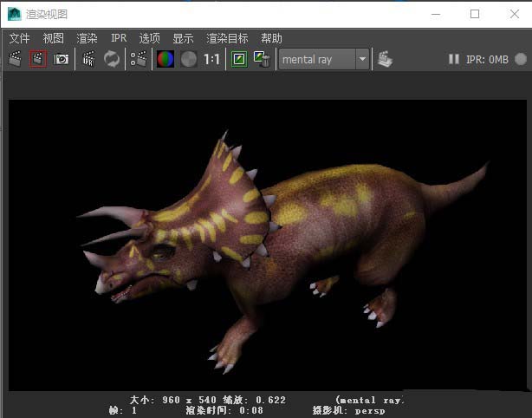Toggle the alpha channel display
The width and height of the screenshot is (532, 418).
[x=188, y=59]
